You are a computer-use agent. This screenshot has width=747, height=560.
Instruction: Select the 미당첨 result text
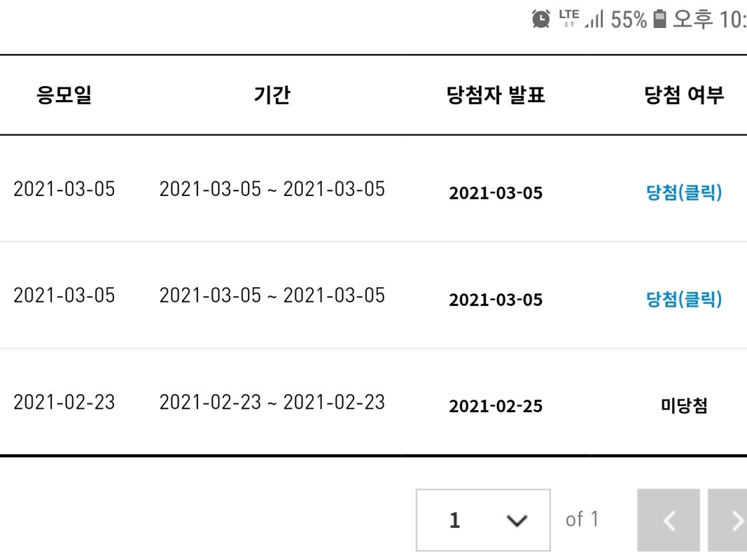click(684, 406)
